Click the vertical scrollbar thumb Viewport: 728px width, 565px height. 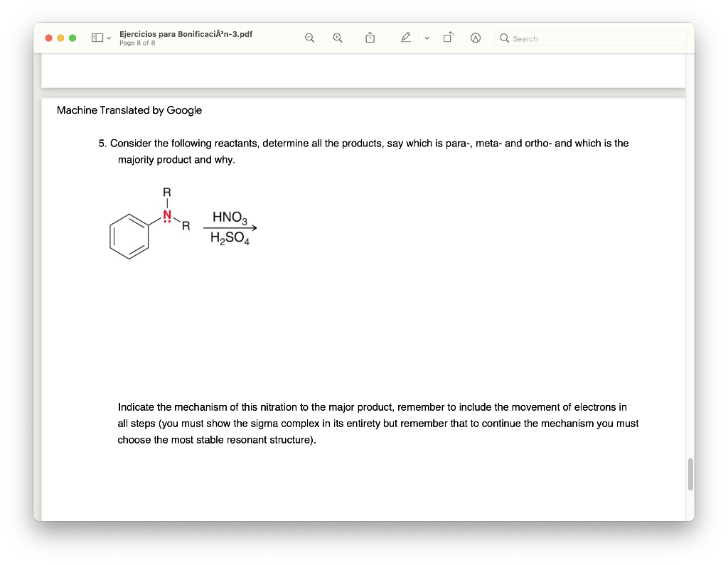tap(689, 475)
